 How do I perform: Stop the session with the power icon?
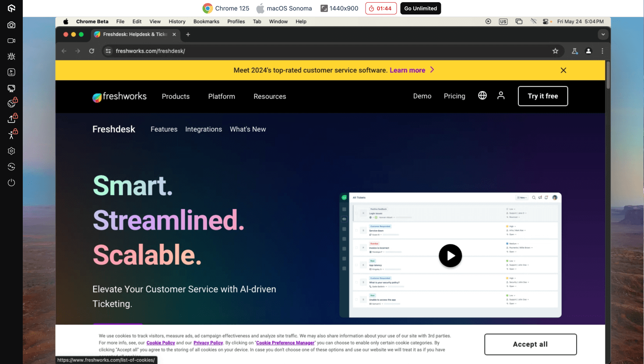point(11,182)
